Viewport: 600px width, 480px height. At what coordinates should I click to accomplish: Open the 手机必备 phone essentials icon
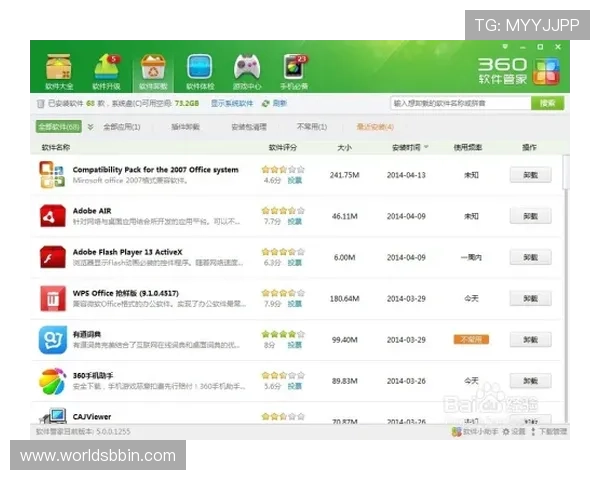293,69
